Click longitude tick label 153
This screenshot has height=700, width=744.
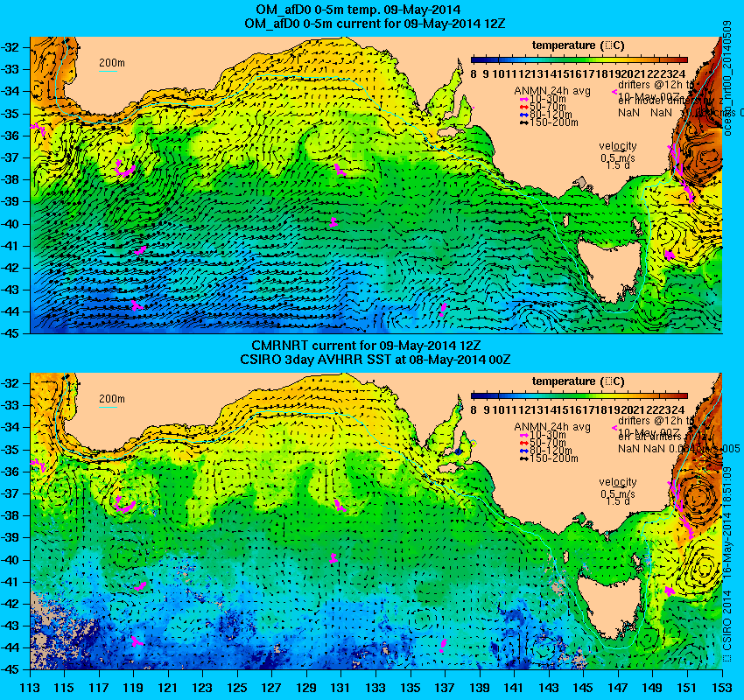pos(722,688)
